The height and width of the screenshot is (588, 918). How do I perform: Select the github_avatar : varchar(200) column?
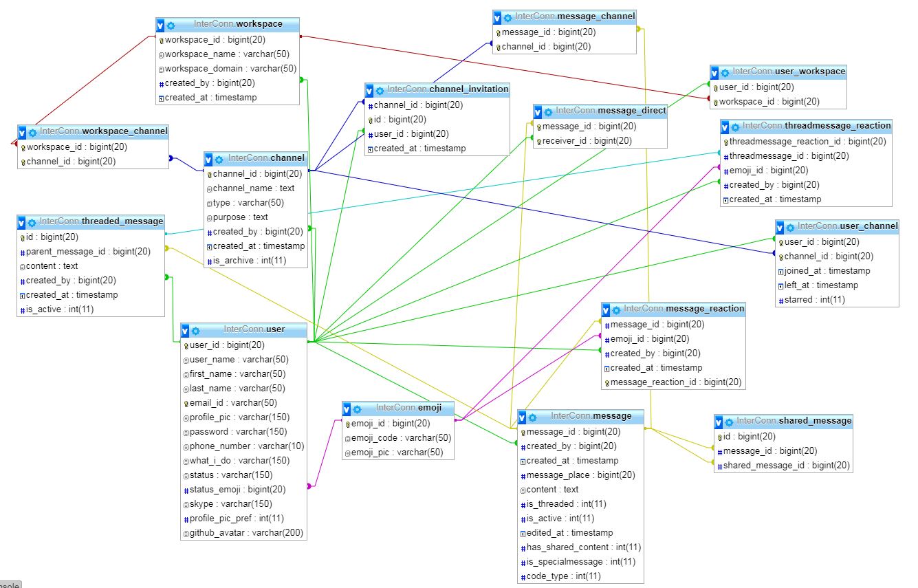click(x=244, y=533)
